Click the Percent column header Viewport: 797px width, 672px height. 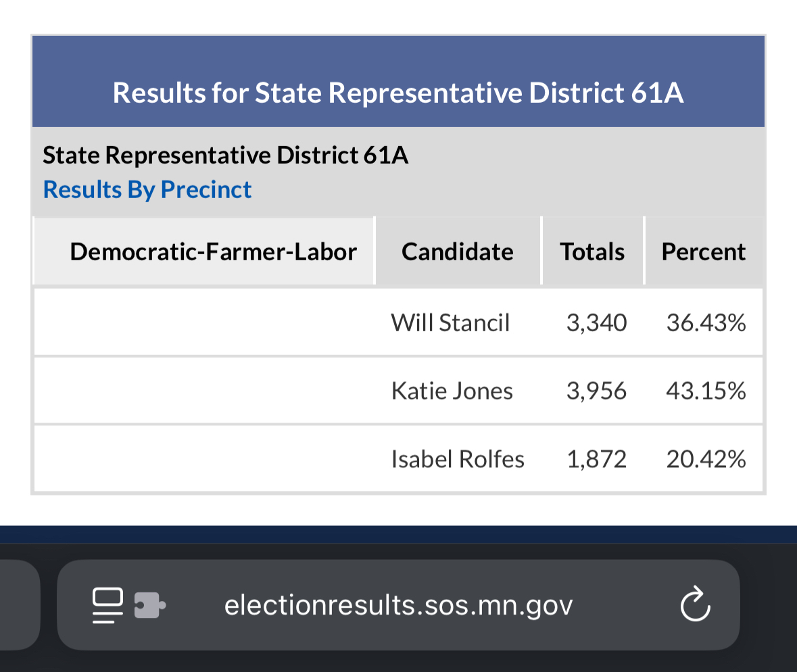click(x=703, y=251)
